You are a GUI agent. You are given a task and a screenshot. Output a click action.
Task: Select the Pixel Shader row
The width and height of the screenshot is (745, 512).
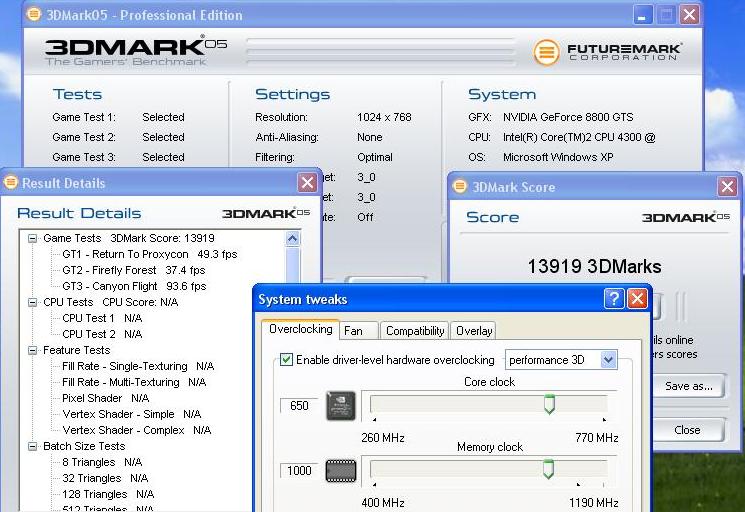click(x=105, y=398)
